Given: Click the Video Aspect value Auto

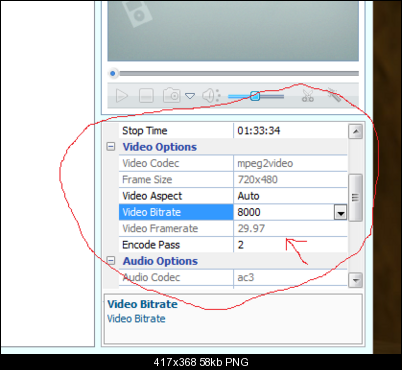Looking at the screenshot, I should click(248, 196).
